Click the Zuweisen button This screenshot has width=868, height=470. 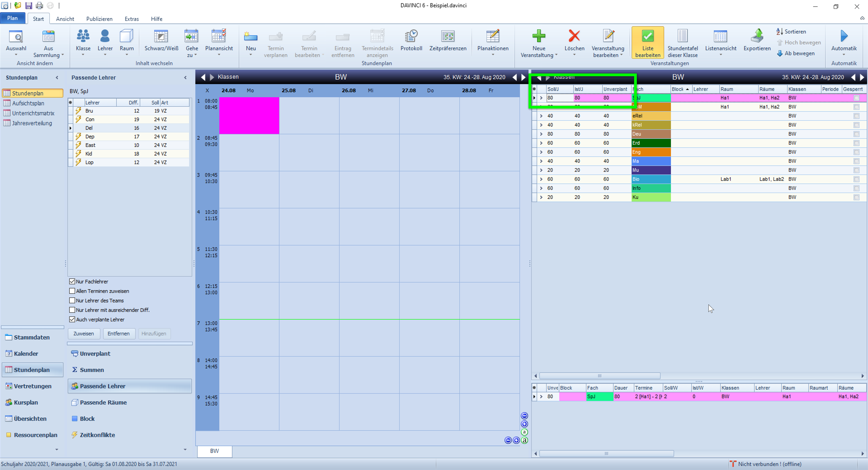[84, 333]
